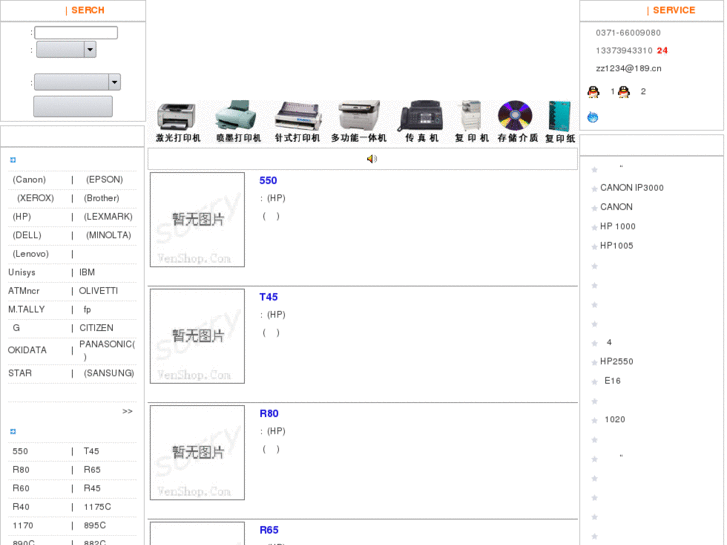
Task: Open the dot-matrix printer category icon
Action: (x=297, y=122)
